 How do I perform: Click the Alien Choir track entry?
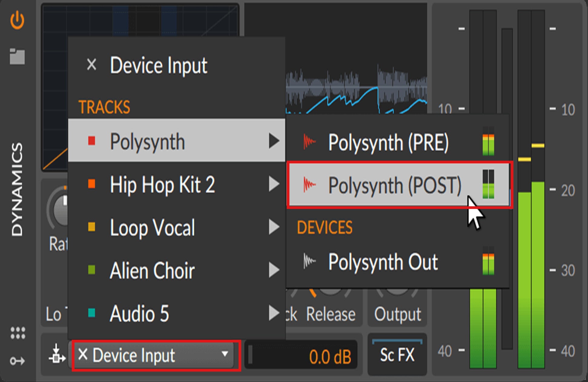[x=152, y=270]
